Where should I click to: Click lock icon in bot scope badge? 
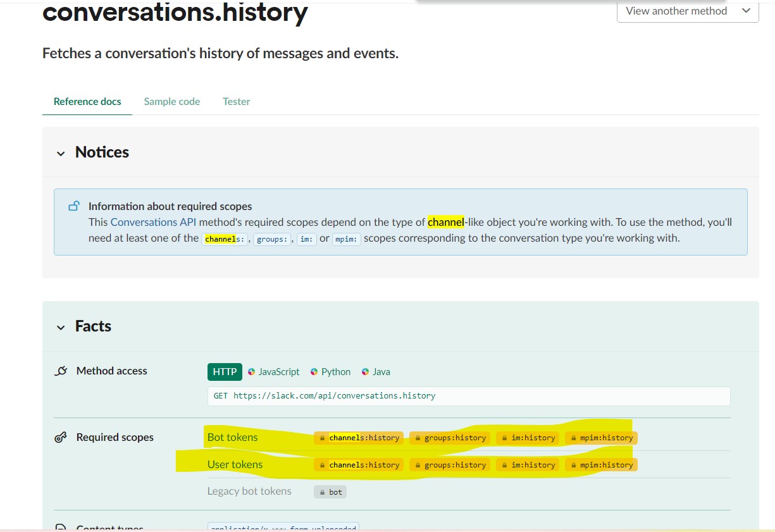[322, 492]
